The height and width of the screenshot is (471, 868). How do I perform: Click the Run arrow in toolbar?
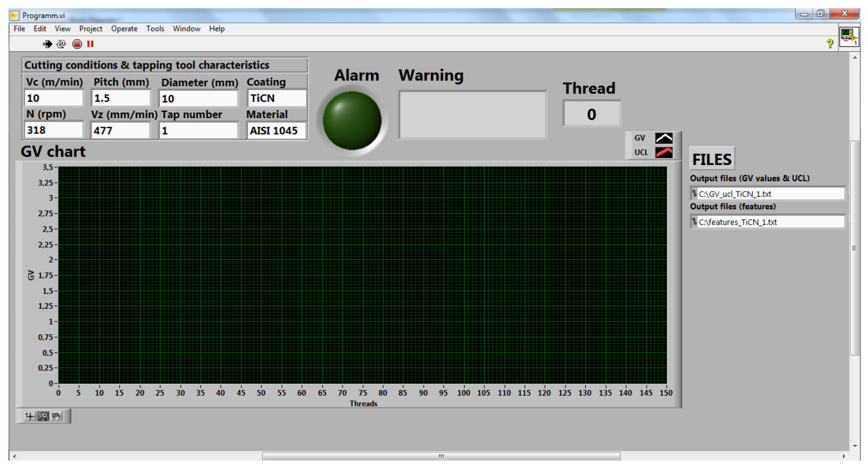[x=47, y=44]
